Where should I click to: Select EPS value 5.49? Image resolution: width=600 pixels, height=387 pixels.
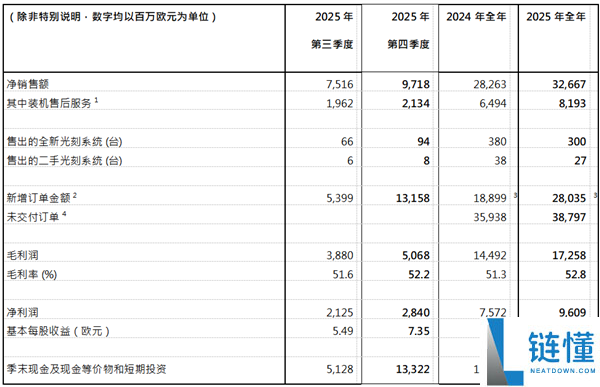pos(343,331)
